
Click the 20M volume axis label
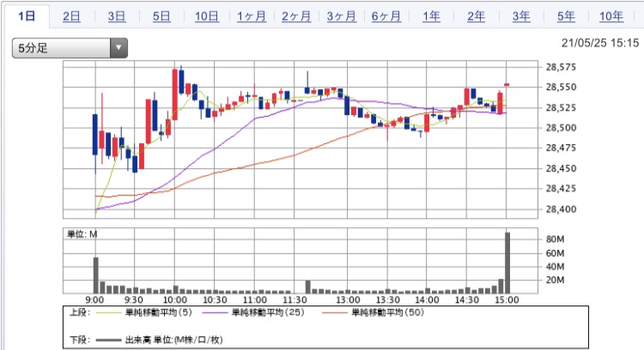click(x=556, y=280)
